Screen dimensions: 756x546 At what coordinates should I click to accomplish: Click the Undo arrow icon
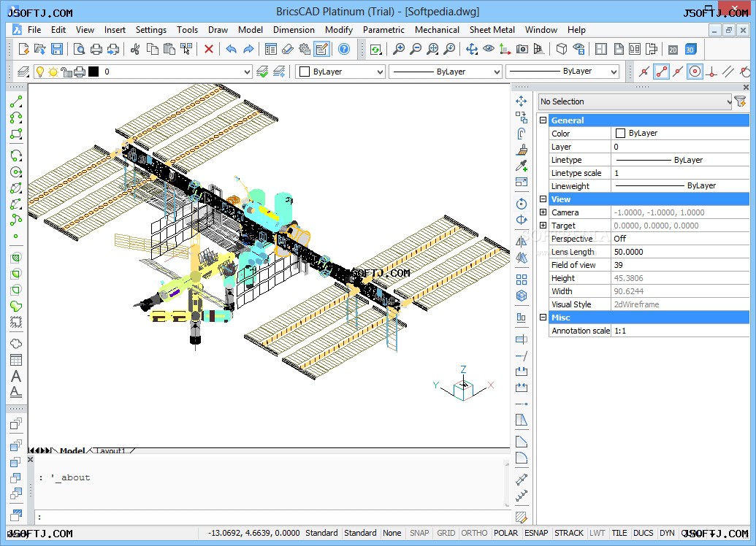pos(232,49)
